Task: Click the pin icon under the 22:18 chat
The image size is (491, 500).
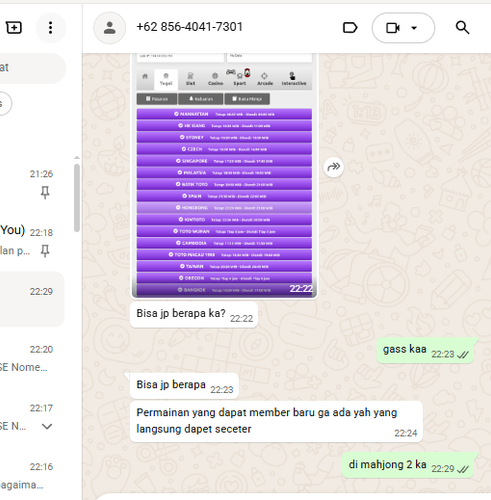Action: (45, 251)
